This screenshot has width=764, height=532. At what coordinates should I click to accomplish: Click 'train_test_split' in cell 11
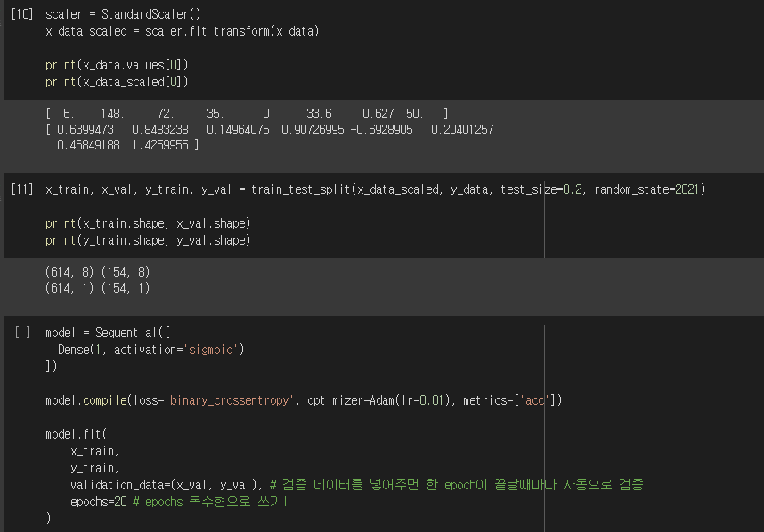click(x=301, y=189)
